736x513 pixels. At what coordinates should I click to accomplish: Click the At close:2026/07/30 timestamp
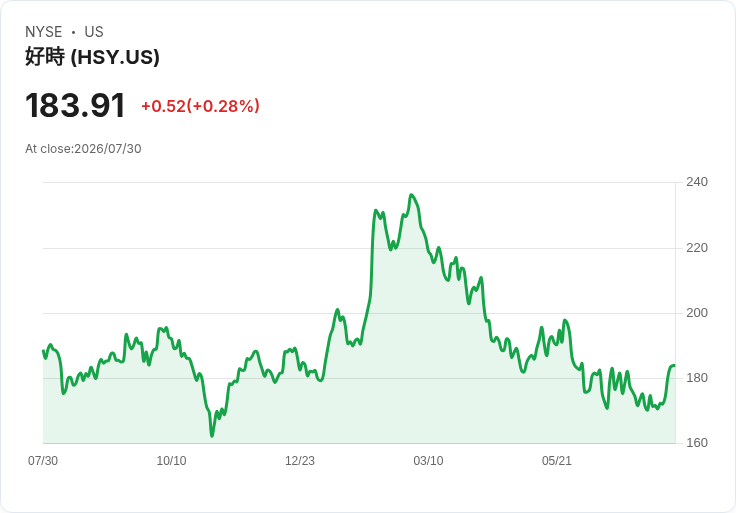83,149
